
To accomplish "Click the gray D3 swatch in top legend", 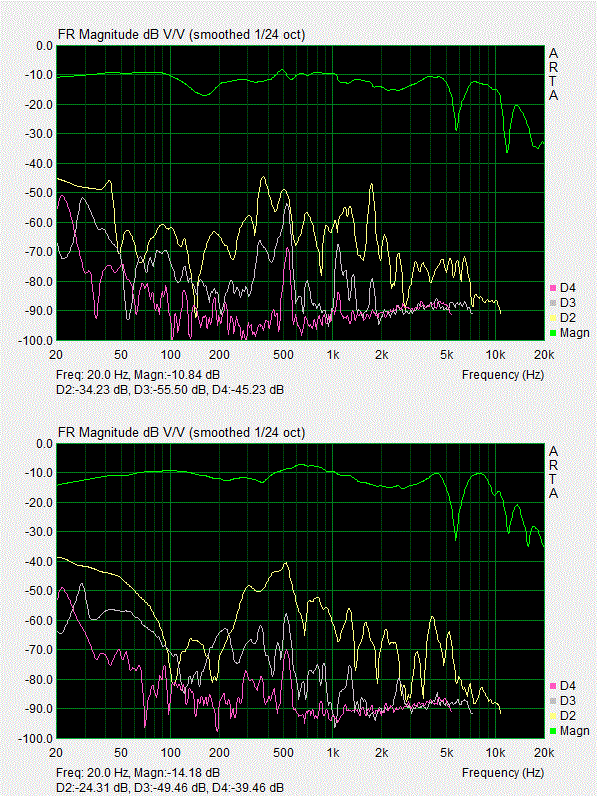I will (553, 303).
